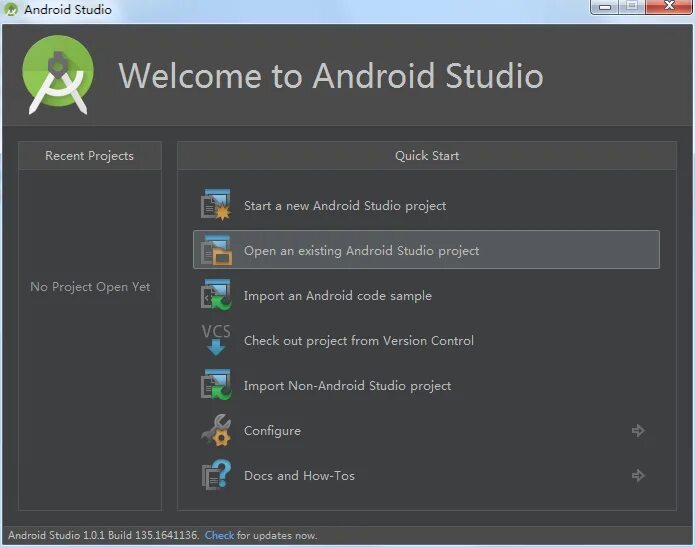Click the Recent Projects header

click(x=90, y=156)
